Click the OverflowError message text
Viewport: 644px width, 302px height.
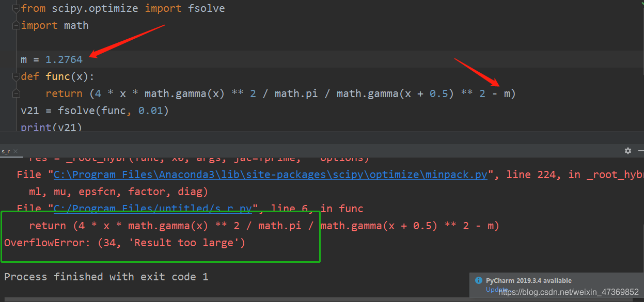(x=124, y=243)
